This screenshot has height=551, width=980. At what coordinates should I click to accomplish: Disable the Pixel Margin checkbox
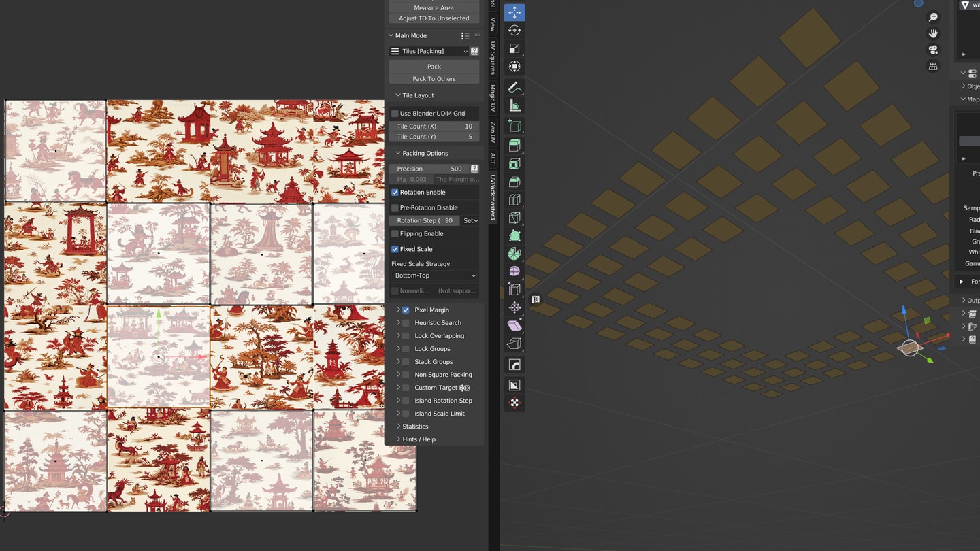406,310
